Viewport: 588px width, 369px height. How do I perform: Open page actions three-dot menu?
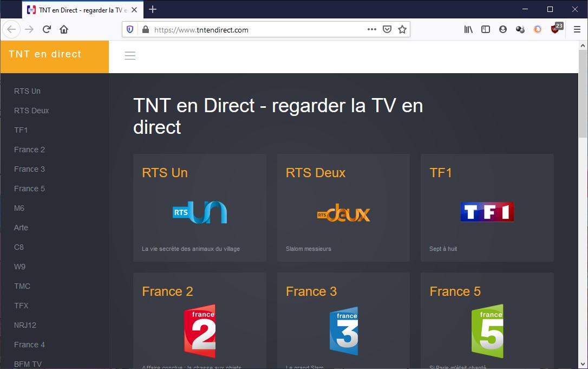tap(371, 29)
